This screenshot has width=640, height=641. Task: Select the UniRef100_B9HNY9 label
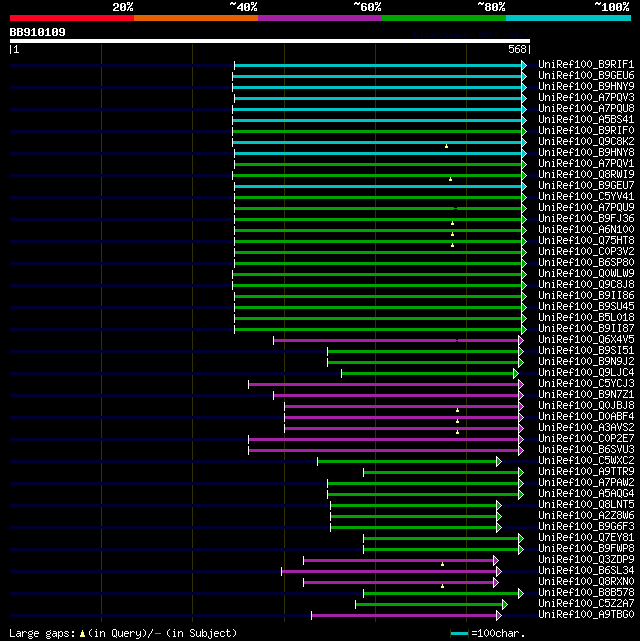[x=586, y=87]
